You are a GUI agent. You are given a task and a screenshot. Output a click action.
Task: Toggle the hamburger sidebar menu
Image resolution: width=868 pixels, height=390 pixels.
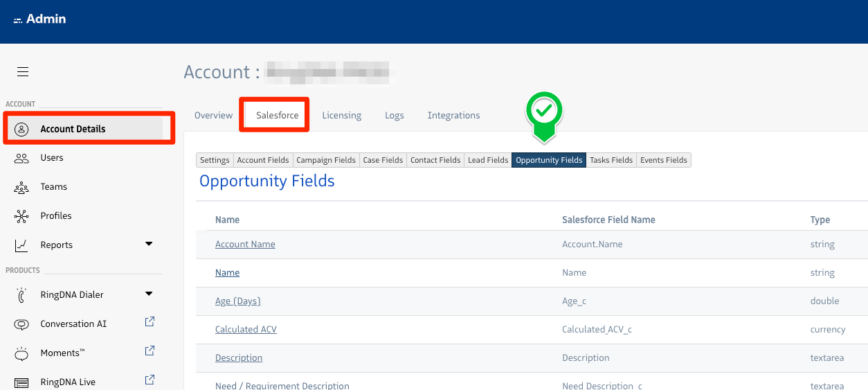(x=23, y=72)
